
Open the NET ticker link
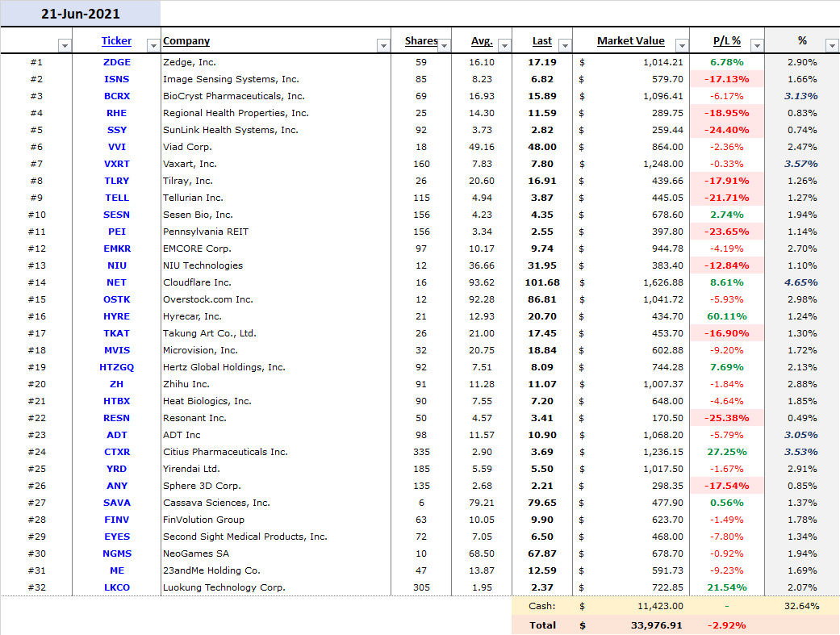pos(117,282)
